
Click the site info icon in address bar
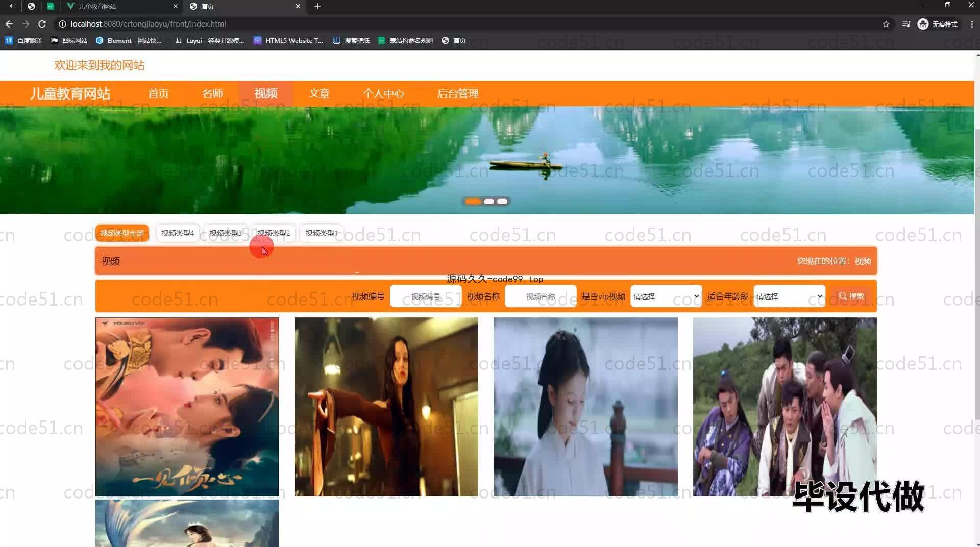click(x=62, y=24)
